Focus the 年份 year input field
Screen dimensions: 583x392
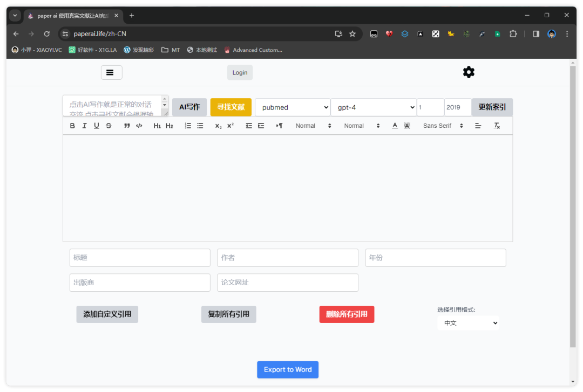pos(436,258)
